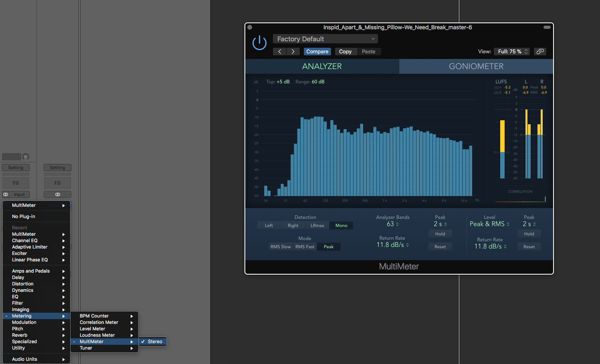Click the Top +5 dB analyzer value
The image size is (600, 364).
tap(283, 82)
